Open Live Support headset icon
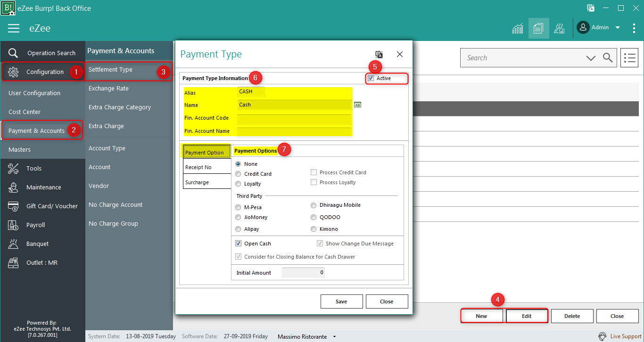 coord(603,337)
